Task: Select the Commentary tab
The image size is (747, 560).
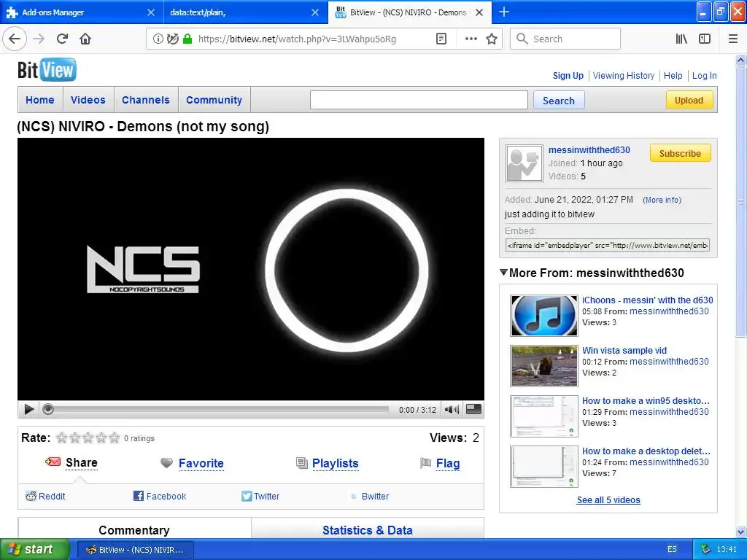Action: [x=134, y=530]
